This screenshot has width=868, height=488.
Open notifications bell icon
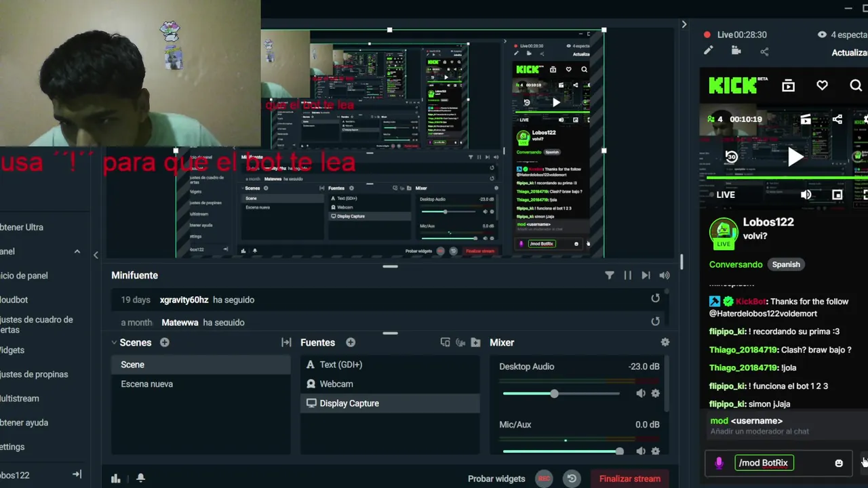140,478
